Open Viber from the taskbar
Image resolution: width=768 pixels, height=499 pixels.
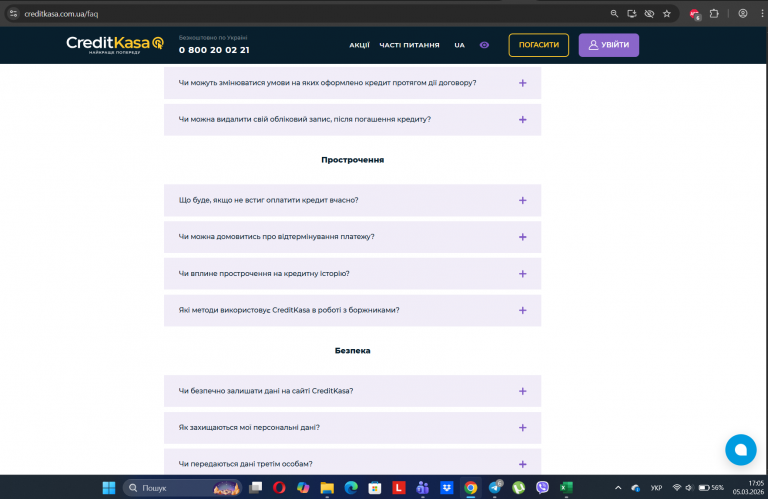pyautogui.click(x=542, y=488)
